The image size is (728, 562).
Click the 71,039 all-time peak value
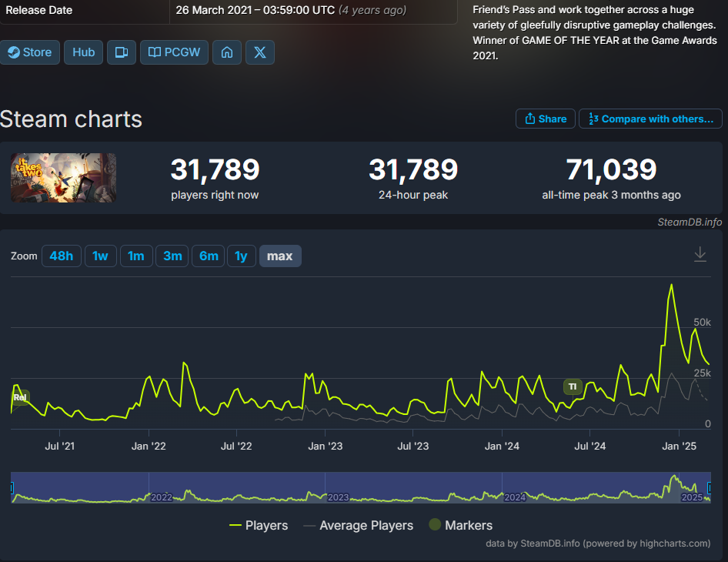pyautogui.click(x=611, y=169)
